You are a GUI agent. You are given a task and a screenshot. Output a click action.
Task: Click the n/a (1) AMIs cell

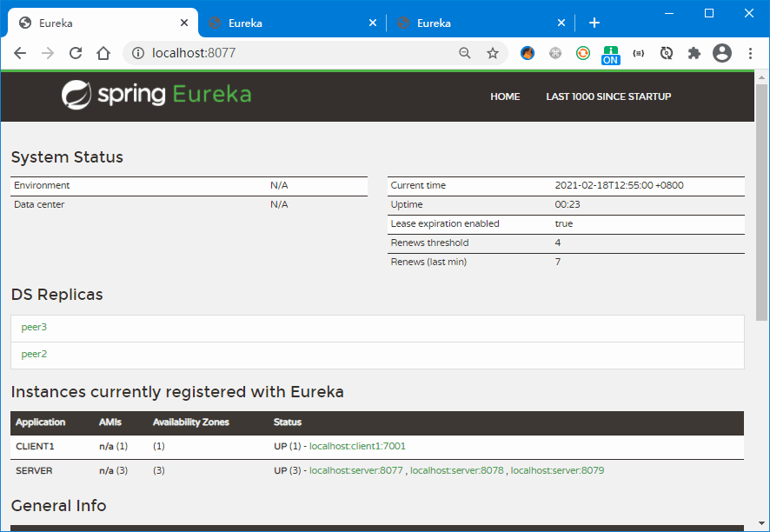114,447
